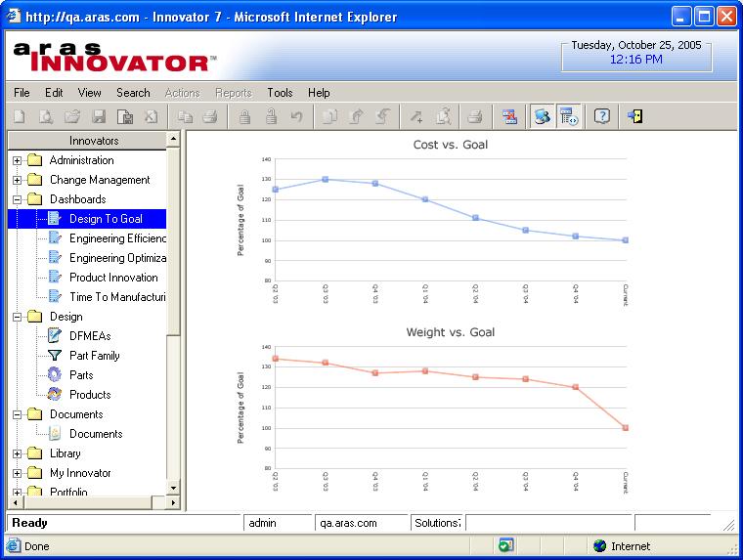Open Engineering Efficiency dashboard

pos(117,238)
